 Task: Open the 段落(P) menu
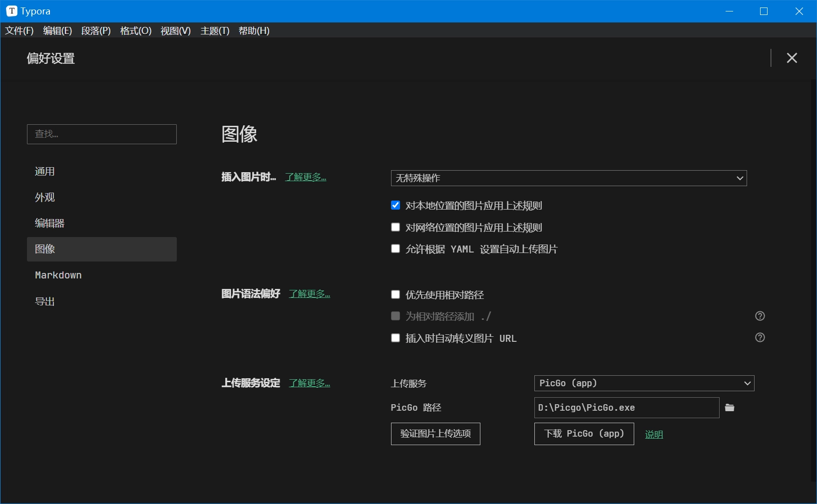tap(96, 31)
